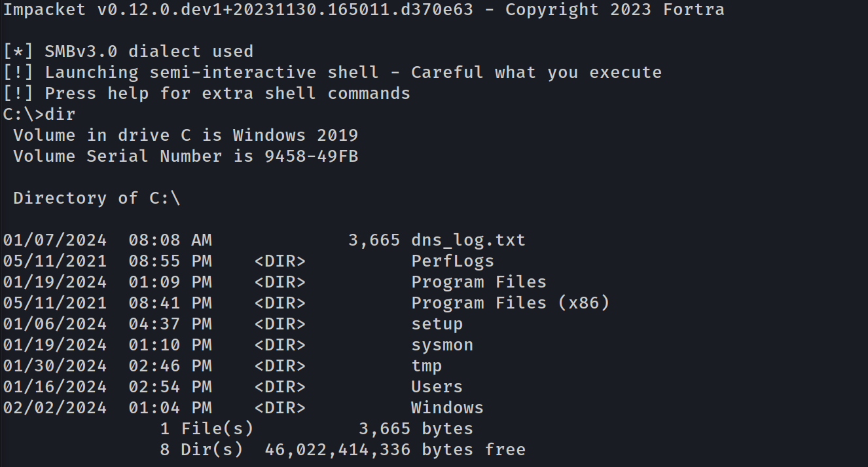Click the <DIR> marker in the tmp row
This screenshot has width=868, height=467.
pos(280,366)
